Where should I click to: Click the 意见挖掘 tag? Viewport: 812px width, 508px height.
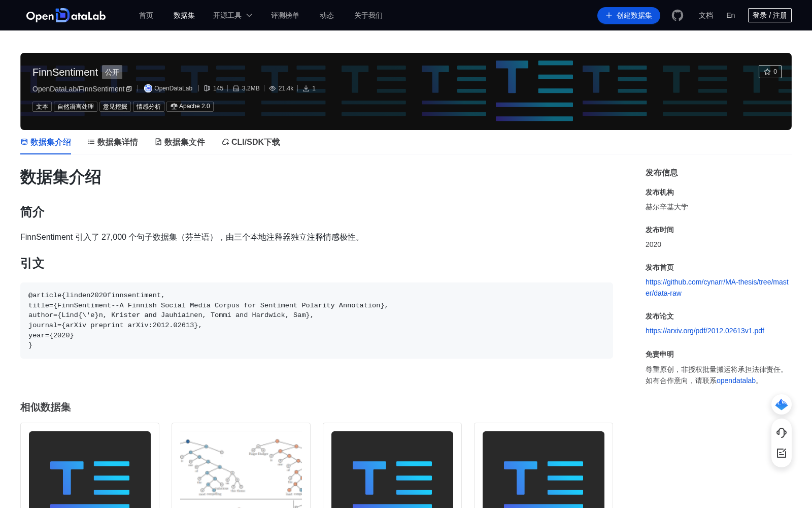click(115, 107)
